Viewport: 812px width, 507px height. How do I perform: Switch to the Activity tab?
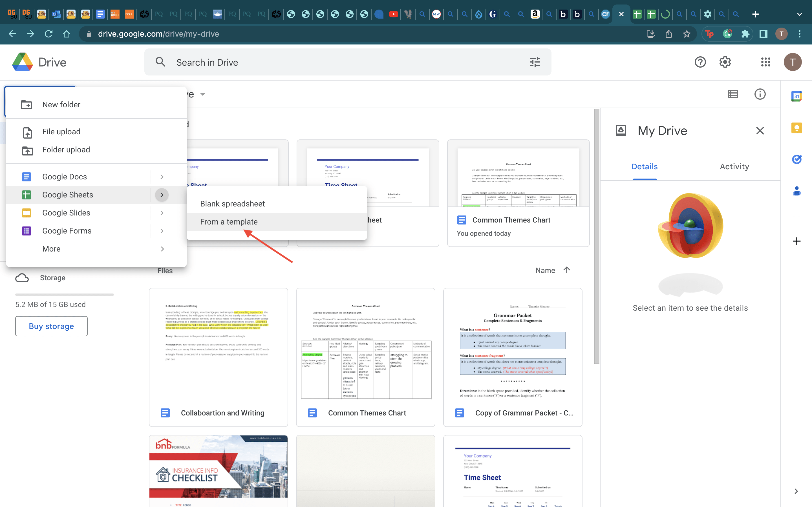(x=734, y=167)
